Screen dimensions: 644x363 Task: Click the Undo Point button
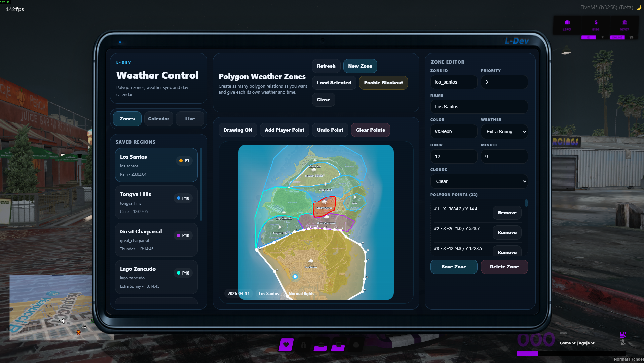pos(330,130)
